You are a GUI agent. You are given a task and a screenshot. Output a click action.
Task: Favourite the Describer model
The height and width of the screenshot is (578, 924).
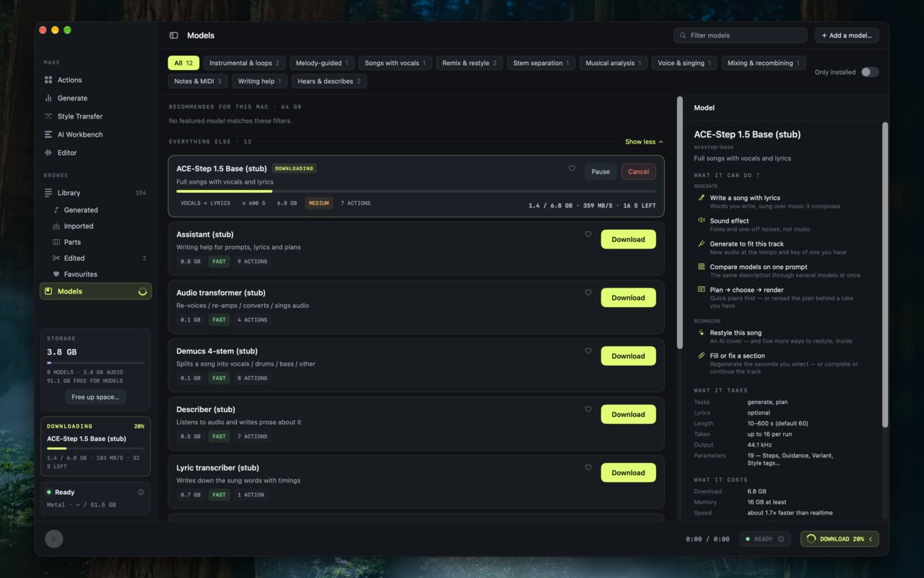pos(588,409)
